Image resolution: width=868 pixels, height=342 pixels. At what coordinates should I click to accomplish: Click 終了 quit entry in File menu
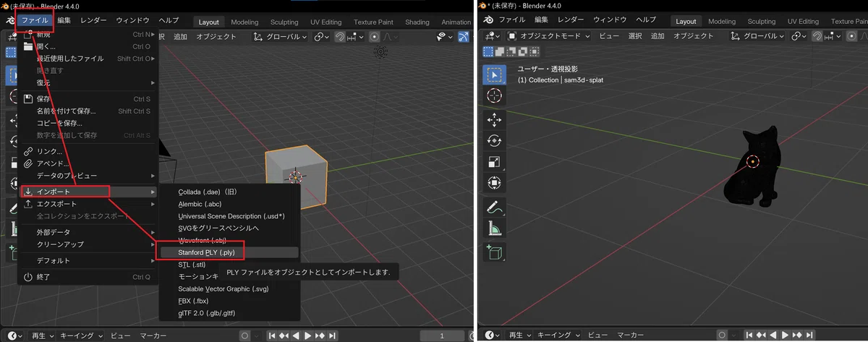pos(88,277)
